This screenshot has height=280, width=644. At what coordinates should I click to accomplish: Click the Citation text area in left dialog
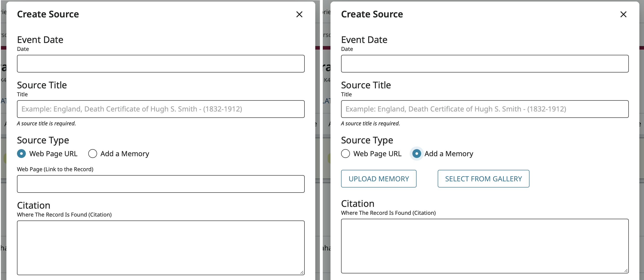point(160,248)
